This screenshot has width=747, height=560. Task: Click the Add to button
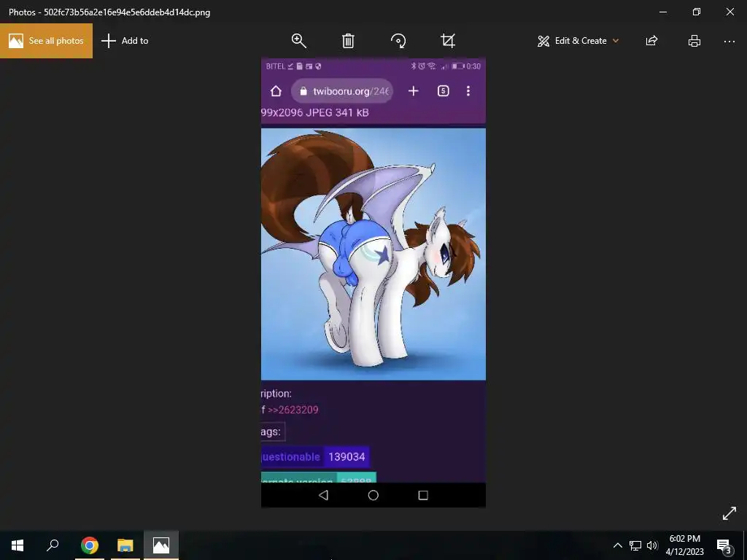125,41
